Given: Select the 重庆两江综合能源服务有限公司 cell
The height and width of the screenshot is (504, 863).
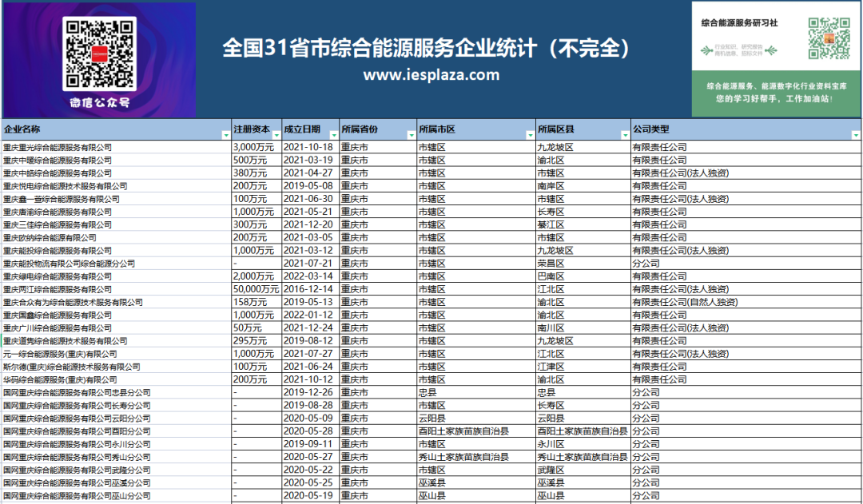Looking at the screenshot, I should tap(58, 289).
